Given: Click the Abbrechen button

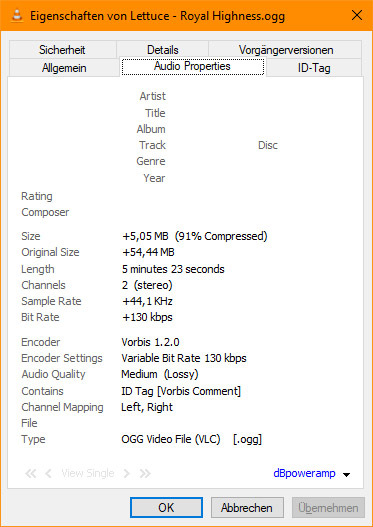Looking at the screenshot, I should coord(247,508).
